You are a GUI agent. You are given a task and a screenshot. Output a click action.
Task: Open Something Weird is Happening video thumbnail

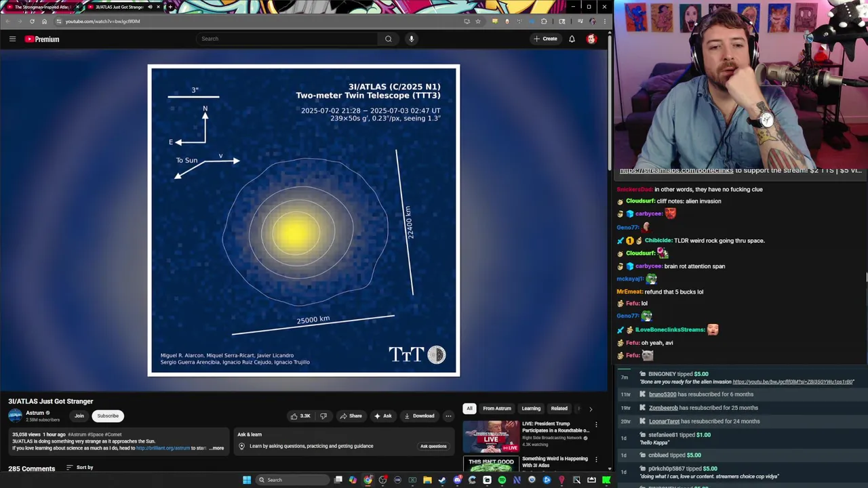491,464
